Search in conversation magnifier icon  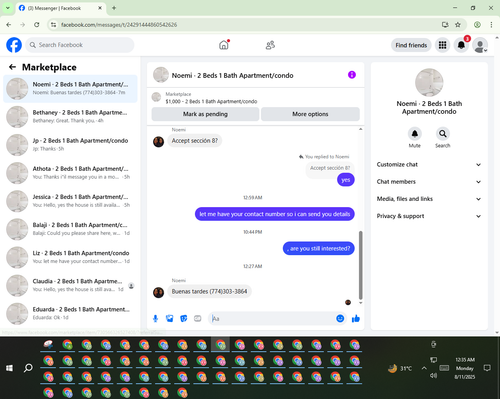(x=443, y=134)
